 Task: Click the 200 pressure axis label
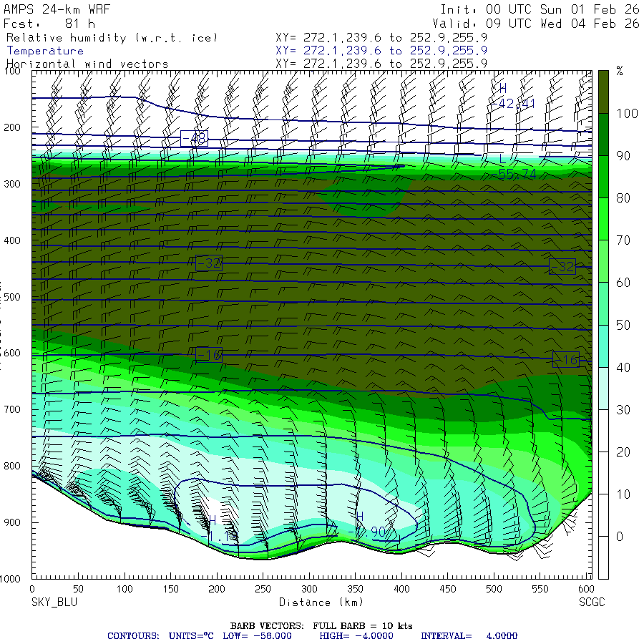click(12, 128)
